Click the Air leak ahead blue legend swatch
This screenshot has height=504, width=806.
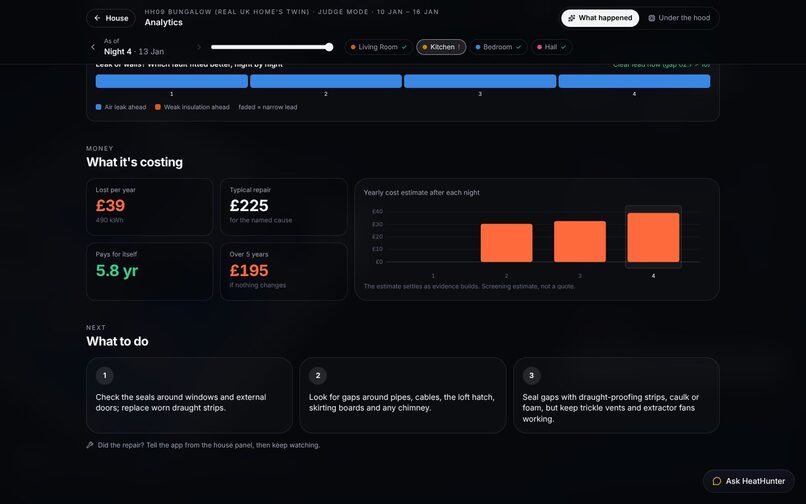point(99,107)
